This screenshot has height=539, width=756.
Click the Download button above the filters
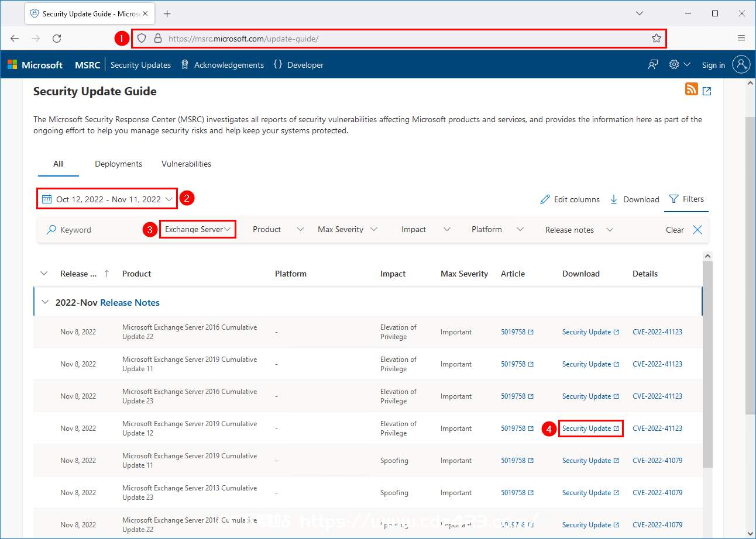tap(634, 199)
